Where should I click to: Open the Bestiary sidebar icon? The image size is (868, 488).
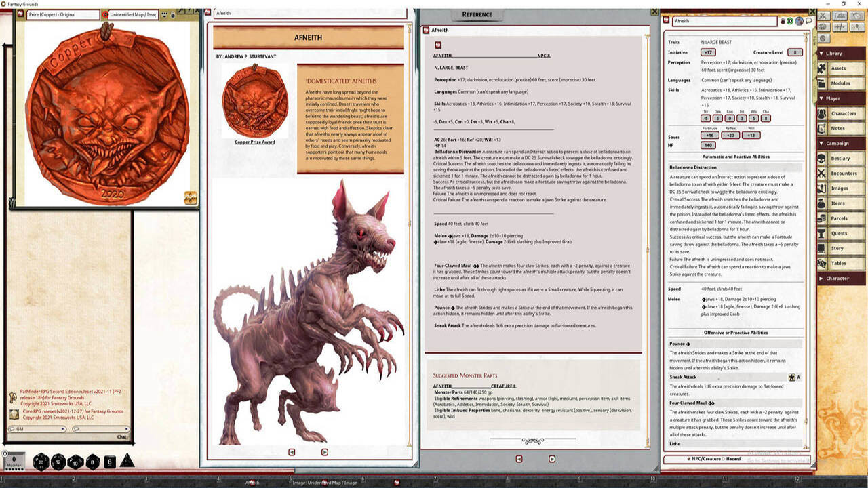(821, 159)
